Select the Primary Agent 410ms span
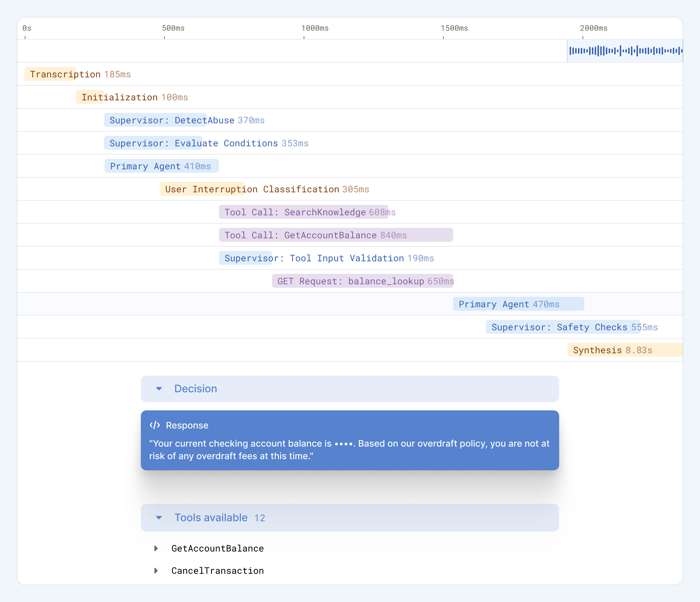The width and height of the screenshot is (700, 602). 162,166
